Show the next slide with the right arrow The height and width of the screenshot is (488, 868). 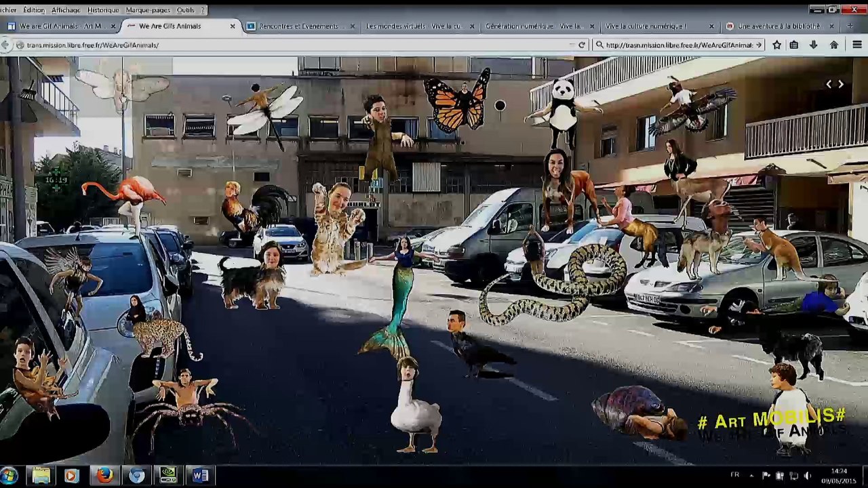(x=841, y=84)
